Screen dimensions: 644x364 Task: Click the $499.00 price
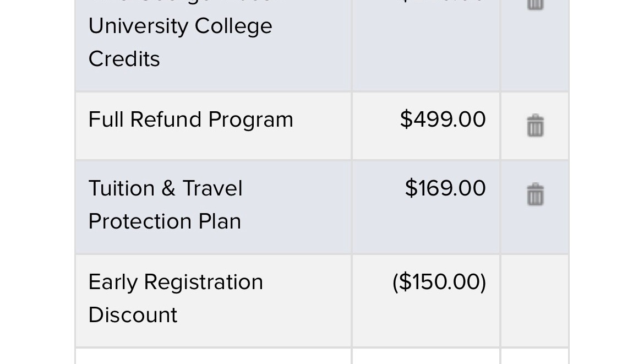point(443,119)
